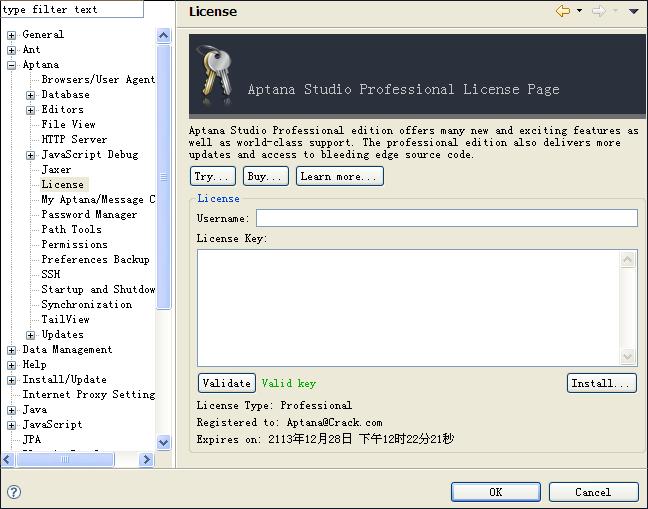Click tree scrollbar up arrow

[x=164, y=36]
